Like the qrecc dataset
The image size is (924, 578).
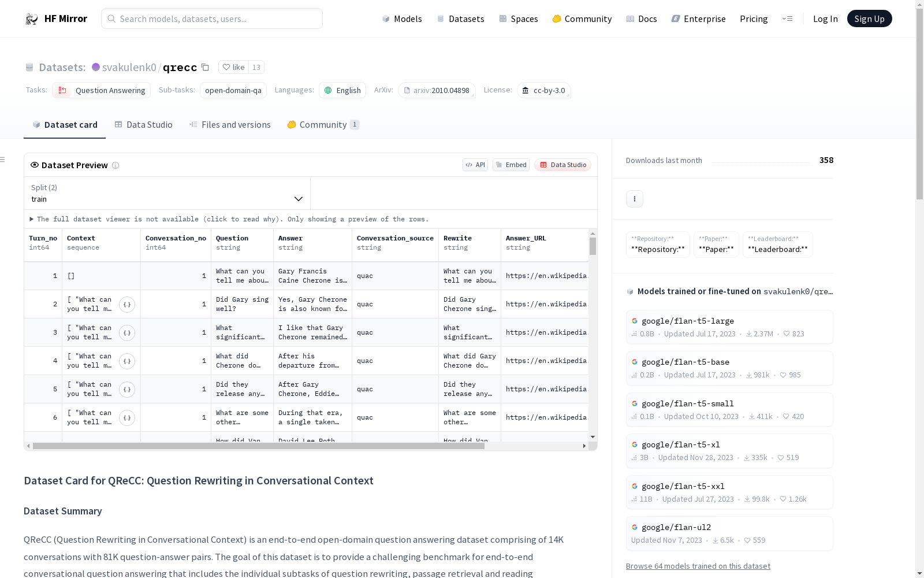click(x=234, y=67)
